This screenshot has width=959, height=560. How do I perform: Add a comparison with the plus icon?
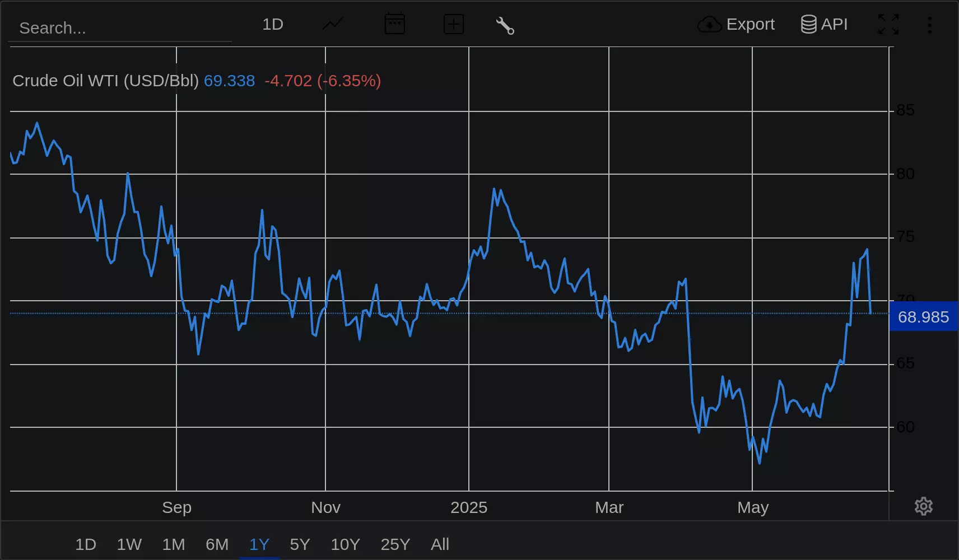tap(453, 24)
